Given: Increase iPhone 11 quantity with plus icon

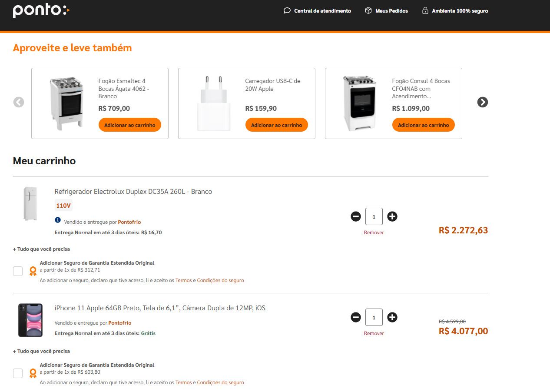Looking at the screenshot, I should tap(392, 317).
